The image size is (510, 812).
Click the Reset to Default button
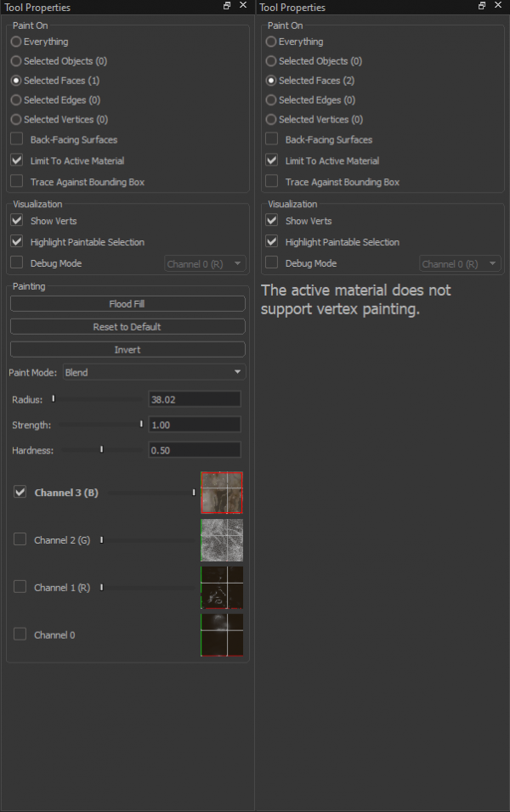[x=127, y=327]
